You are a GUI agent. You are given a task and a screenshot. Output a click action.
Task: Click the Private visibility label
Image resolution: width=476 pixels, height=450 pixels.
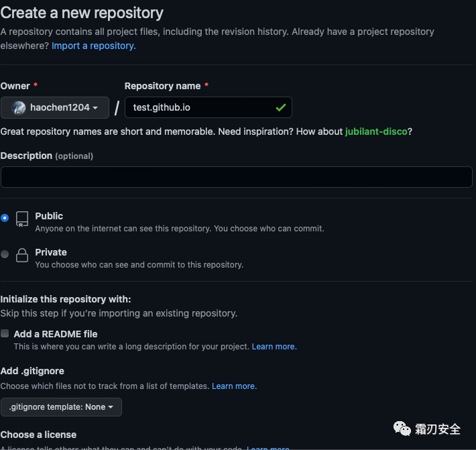(51, 252)
